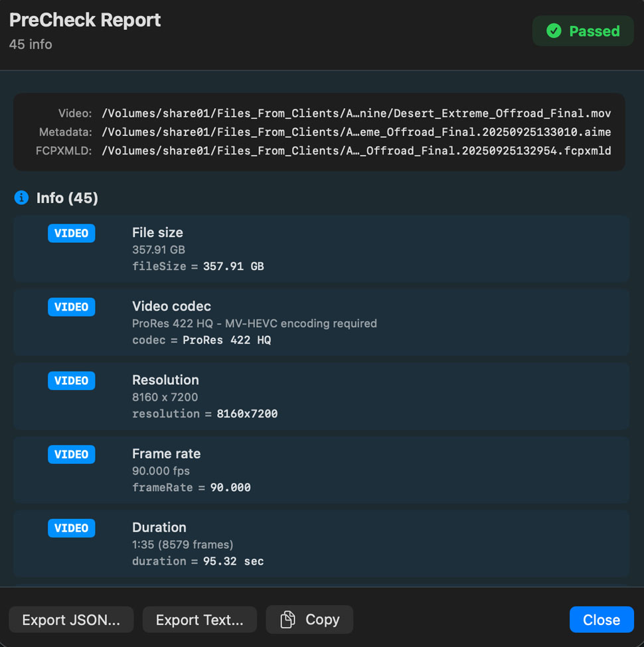Click the duration = 95.32 sec value

(198, 561)
